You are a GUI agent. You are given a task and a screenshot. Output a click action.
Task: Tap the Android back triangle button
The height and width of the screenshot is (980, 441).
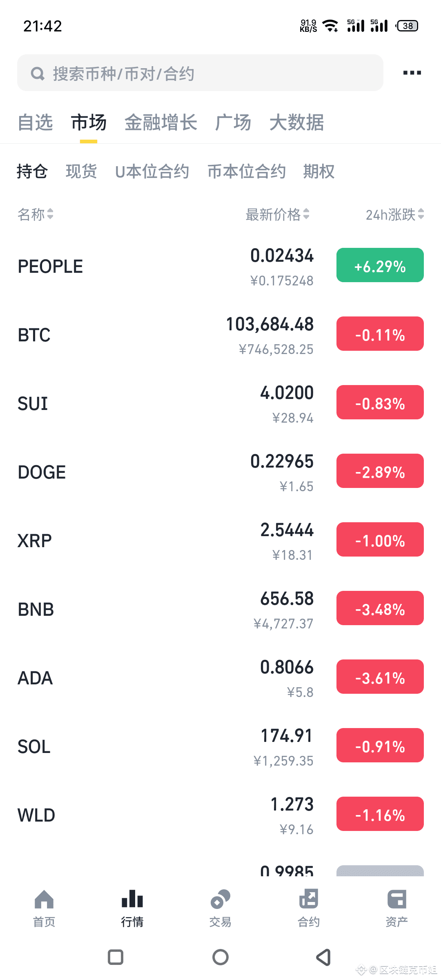pyautogui.click(x=324, y=957)
